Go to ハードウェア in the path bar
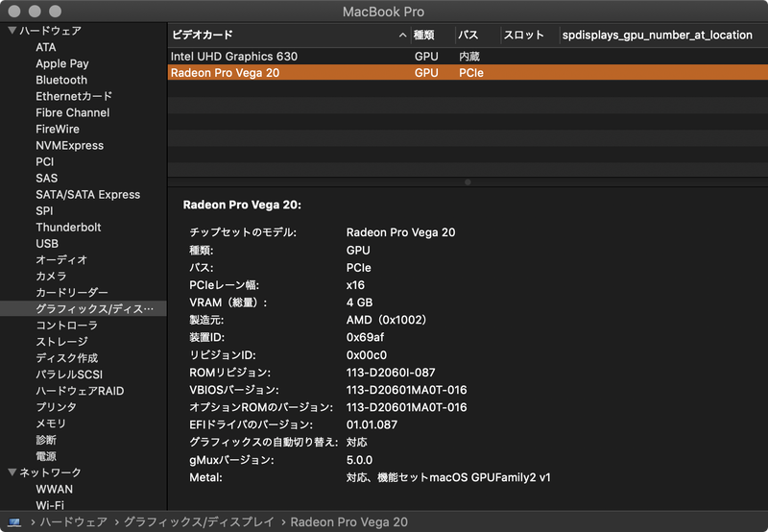Screen dimensions: 768x532 click(74, 522)
